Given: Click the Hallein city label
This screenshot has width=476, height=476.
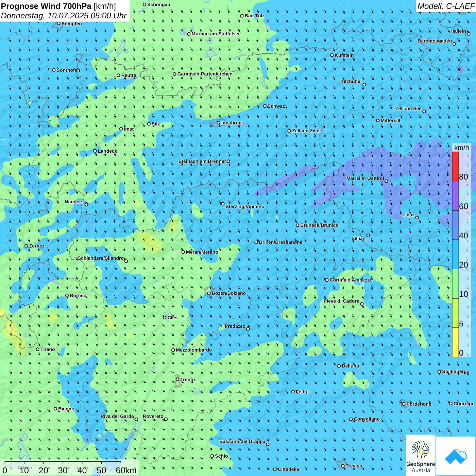Looking at the screenshot, I should 458,31.
